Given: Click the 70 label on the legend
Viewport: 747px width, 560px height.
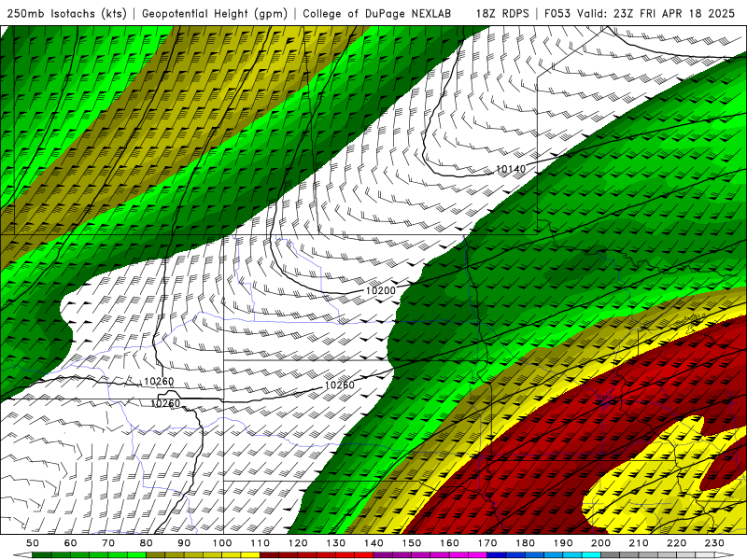Looking at the screenshot, I should (x=108, y=543).
